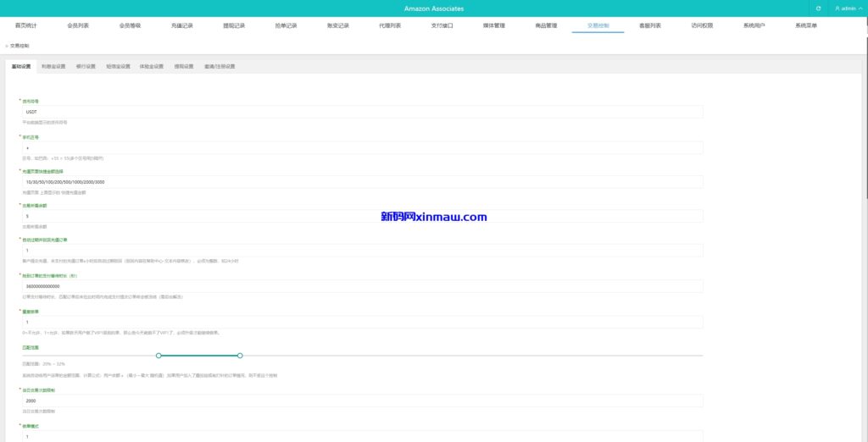Viewport: 868px width, 442px height.
Task: Click the right handle of the range slider
Action: coord(241,356)
